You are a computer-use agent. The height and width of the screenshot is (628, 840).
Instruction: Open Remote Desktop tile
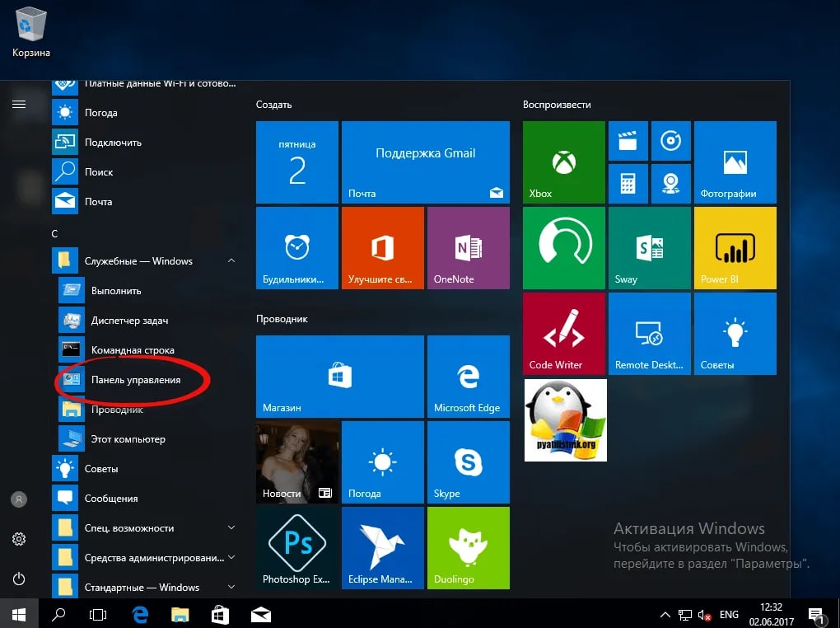pos(649,334)
